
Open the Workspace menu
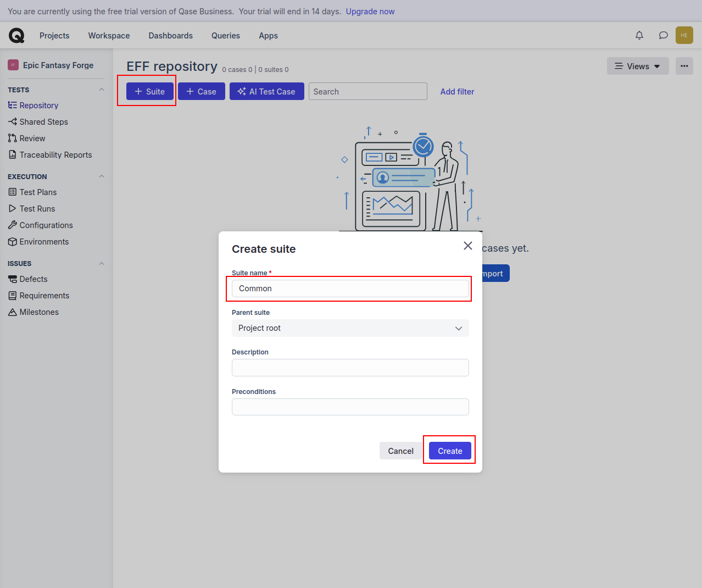109,36
